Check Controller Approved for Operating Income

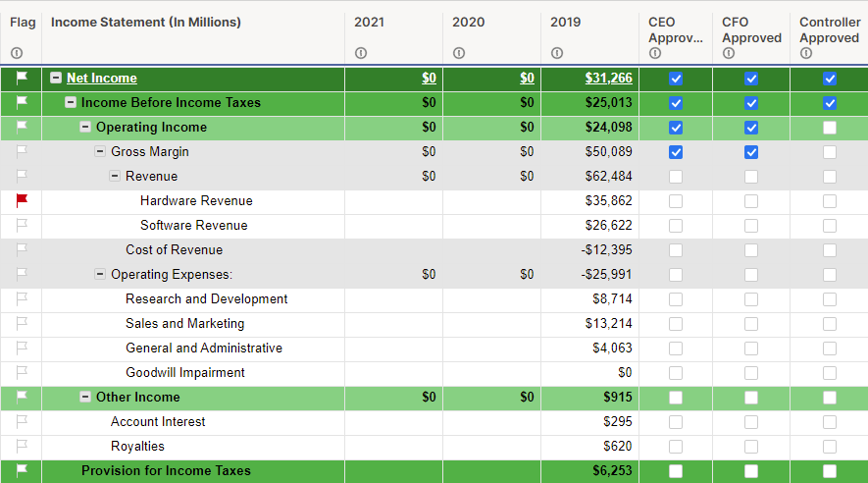pos(829,128)
